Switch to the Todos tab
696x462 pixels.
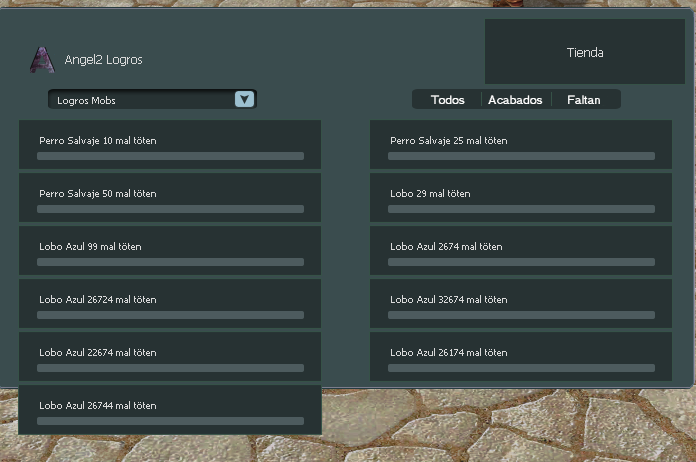pyautogui.click(x=447, y=100)
